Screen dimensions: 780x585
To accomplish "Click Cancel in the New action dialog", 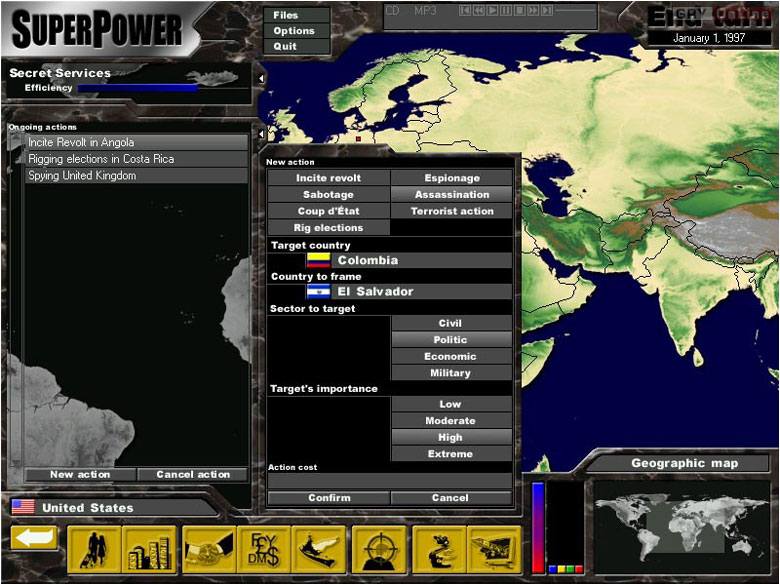I will [x=452, y=497].
